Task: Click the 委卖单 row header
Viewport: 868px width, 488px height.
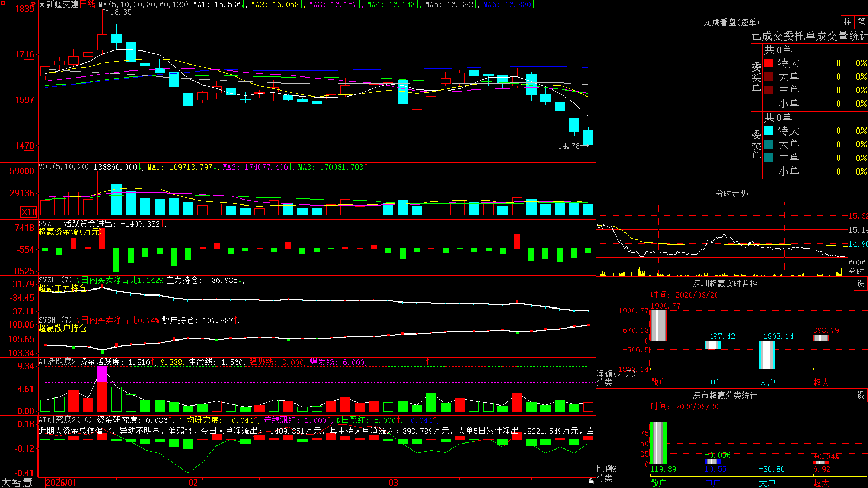Action: (x=756, y=145)
